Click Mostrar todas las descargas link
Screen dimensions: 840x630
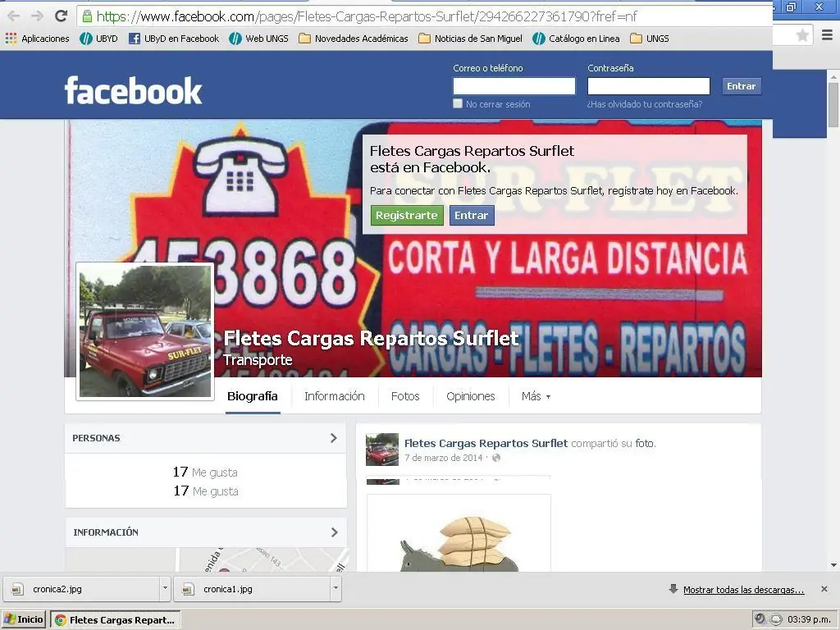[743, 590]
